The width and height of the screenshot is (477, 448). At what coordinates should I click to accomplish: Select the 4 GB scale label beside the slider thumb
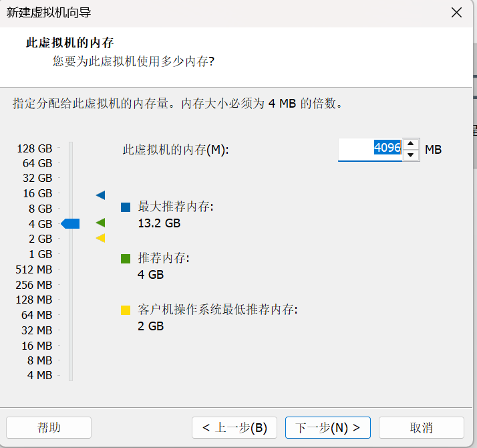coord(41,224)
